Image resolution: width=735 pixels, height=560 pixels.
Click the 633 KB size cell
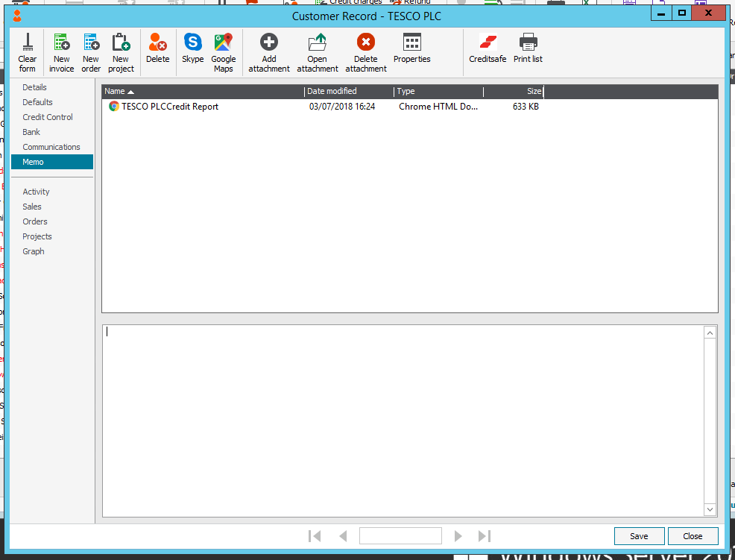click(526, 107)
